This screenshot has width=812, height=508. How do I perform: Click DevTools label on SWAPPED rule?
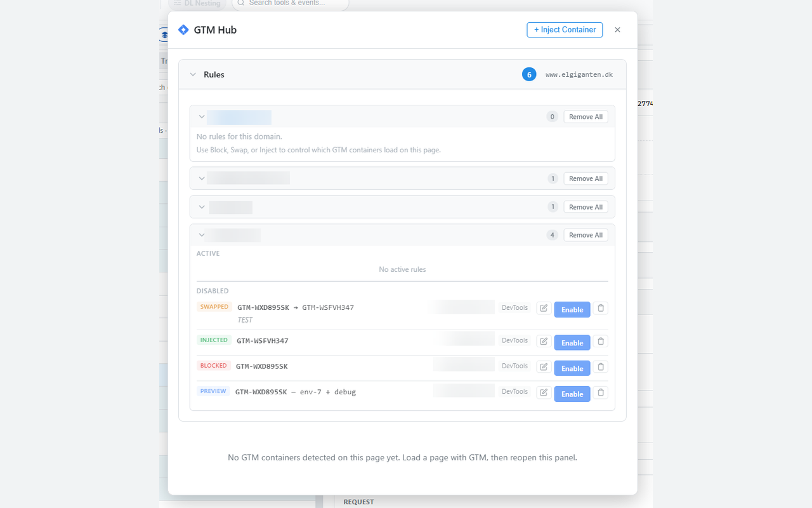coord(514,308)
